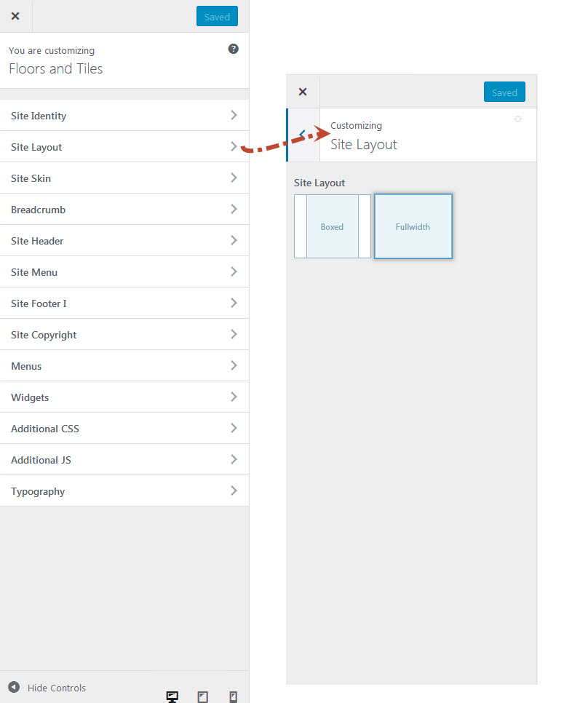This screenshot has height=703, width=588.
Task: Expand the Site Identity section
Action: 124,116
